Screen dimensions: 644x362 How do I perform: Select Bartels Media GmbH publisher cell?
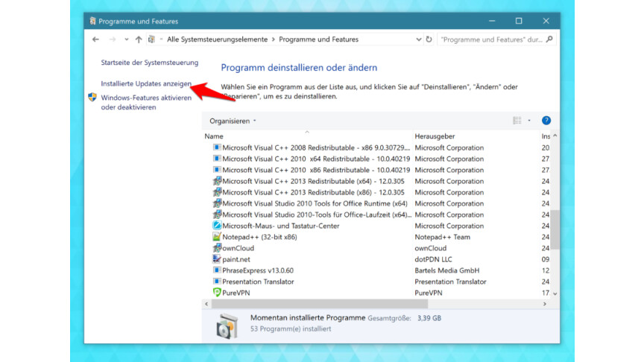[x=447, y=270]
